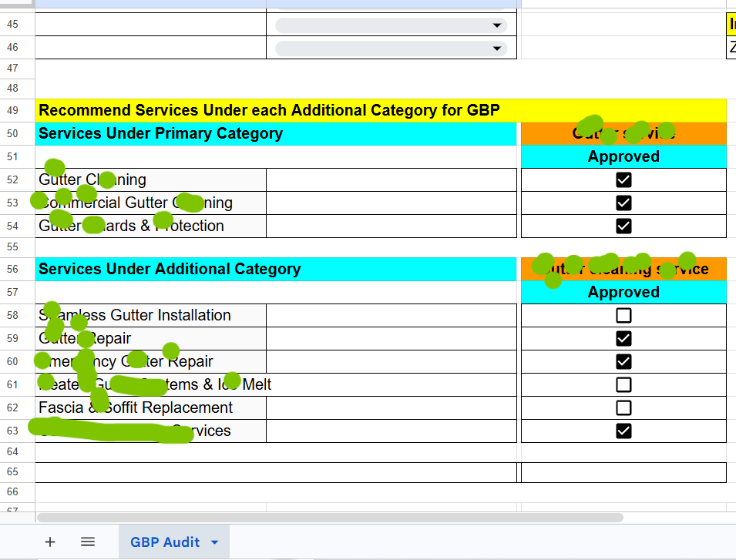Open the all sheets list icon
The height and width of the screenshot is (560, 736).
(x=88, y=542)
